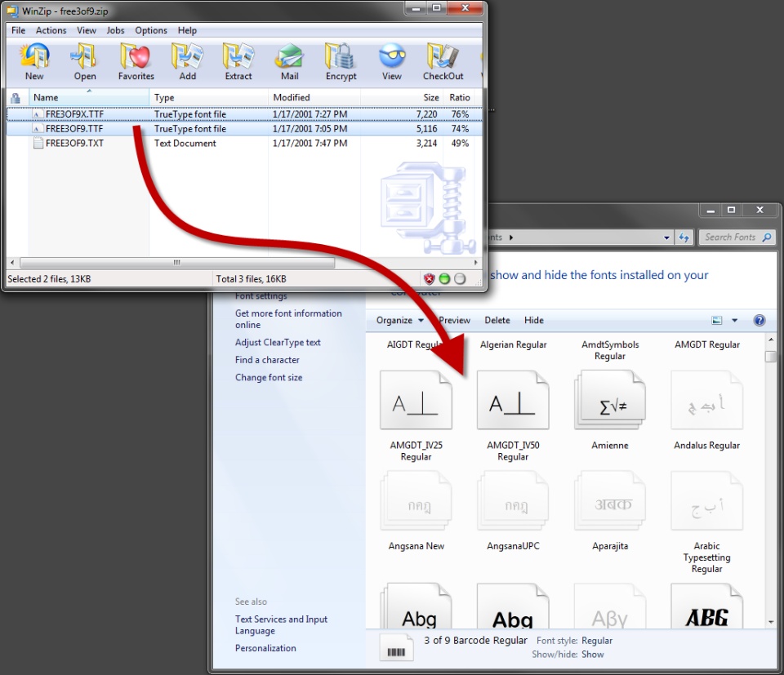Click WinZip horizontal scrollbar thumb
The image size is (784, 675).
click(x=177, y=262)
